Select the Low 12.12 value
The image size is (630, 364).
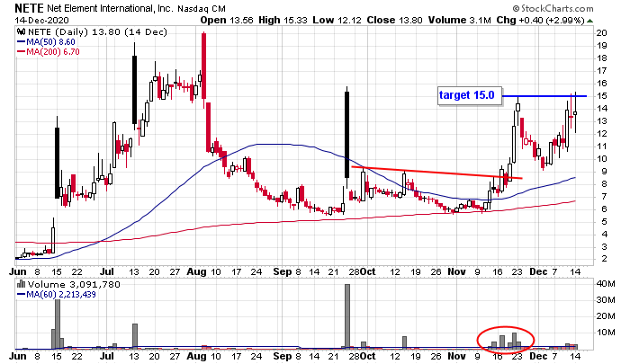point(337,20)
